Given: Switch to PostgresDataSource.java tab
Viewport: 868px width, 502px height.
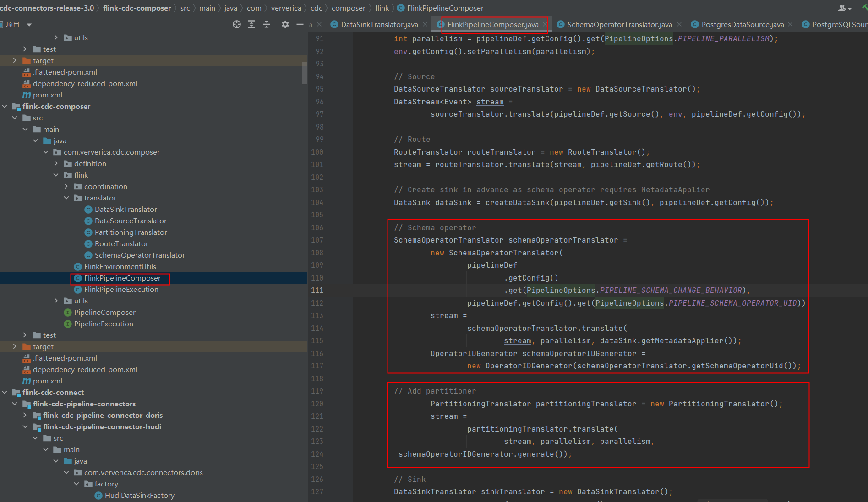Looking at the screenshot, I should (742, 24).
